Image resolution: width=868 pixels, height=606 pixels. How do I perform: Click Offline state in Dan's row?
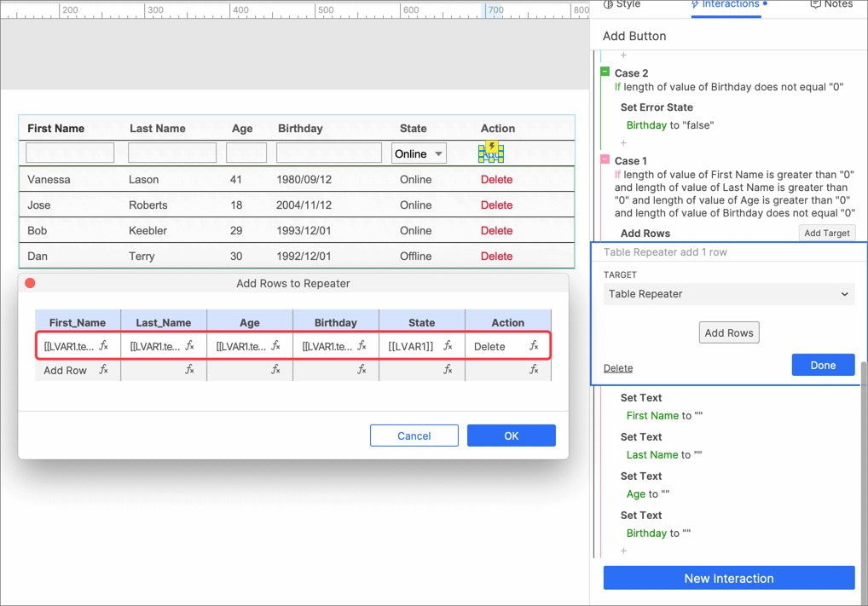click(x=416, y=256)
